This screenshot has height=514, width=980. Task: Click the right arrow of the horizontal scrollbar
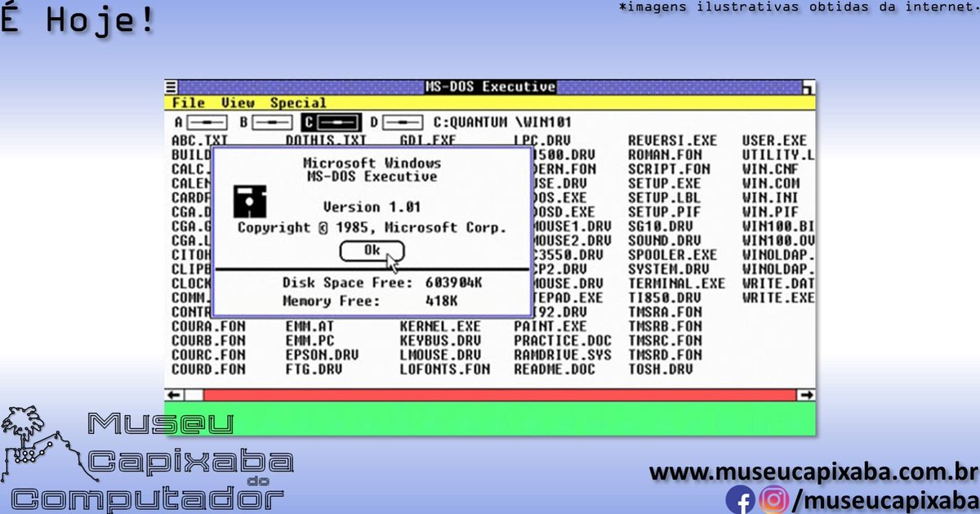(807, 394)
